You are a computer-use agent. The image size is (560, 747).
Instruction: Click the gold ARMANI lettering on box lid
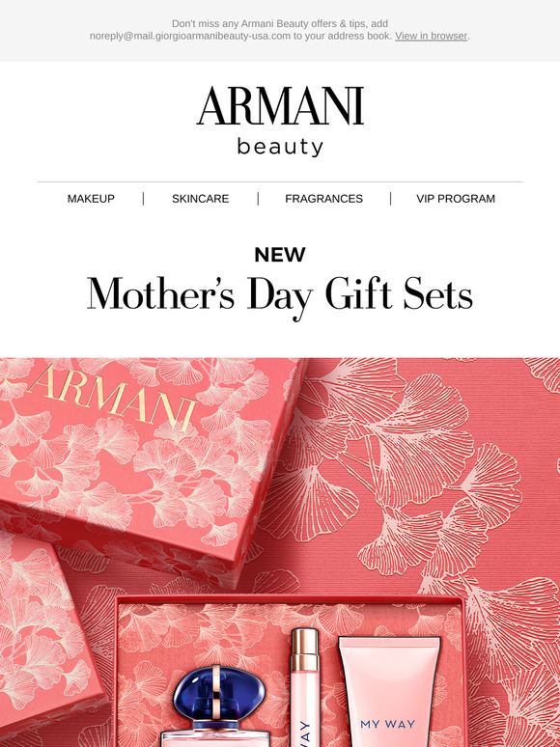[111, 398]
